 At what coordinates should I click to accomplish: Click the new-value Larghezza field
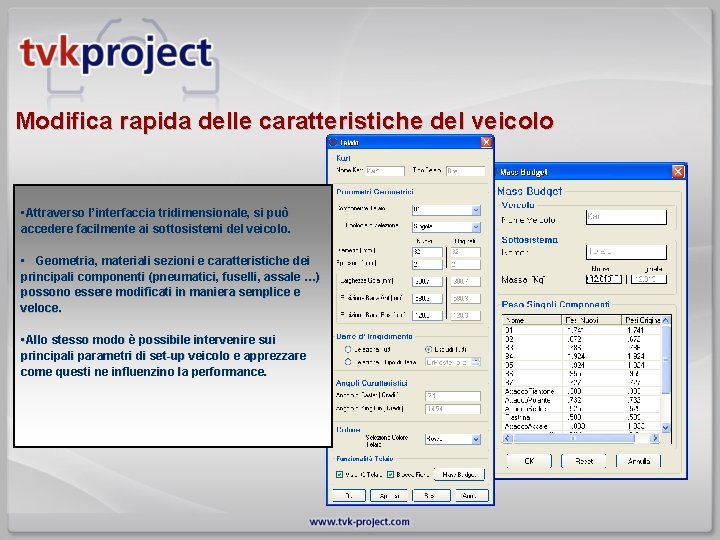pos(428,281)
